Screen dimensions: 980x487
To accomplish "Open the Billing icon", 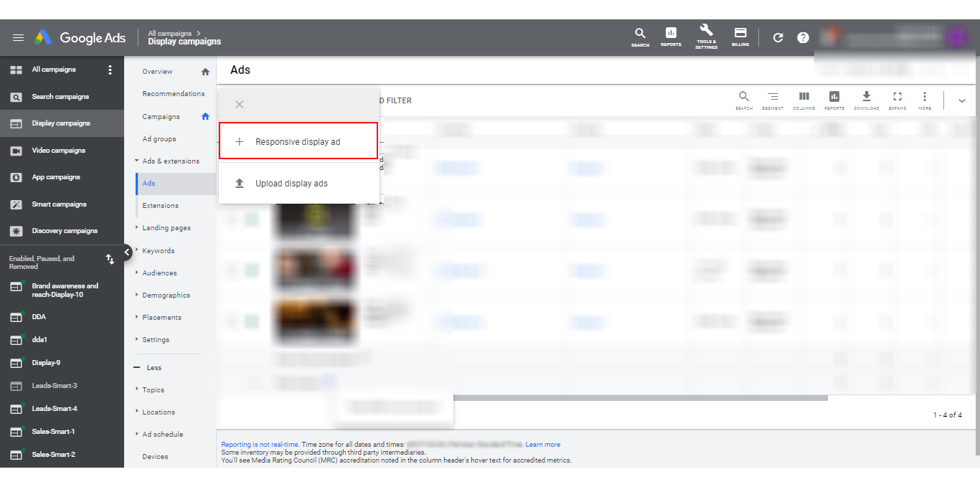I will (x=740, y=37).
